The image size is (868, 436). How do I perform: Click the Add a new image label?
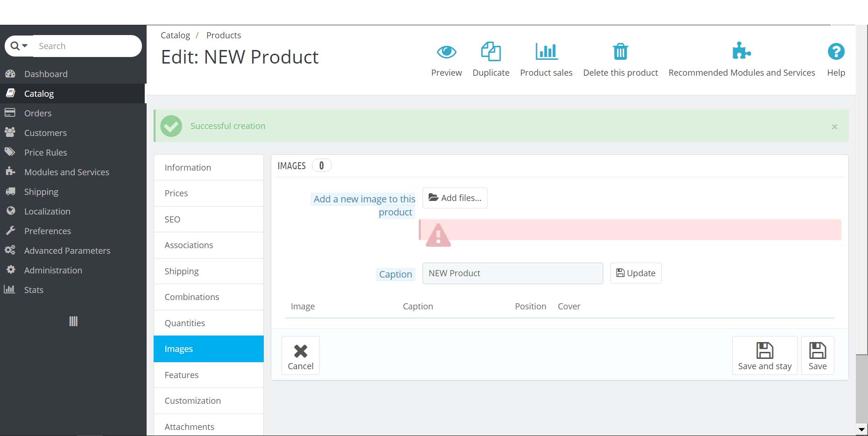point(364,206)
